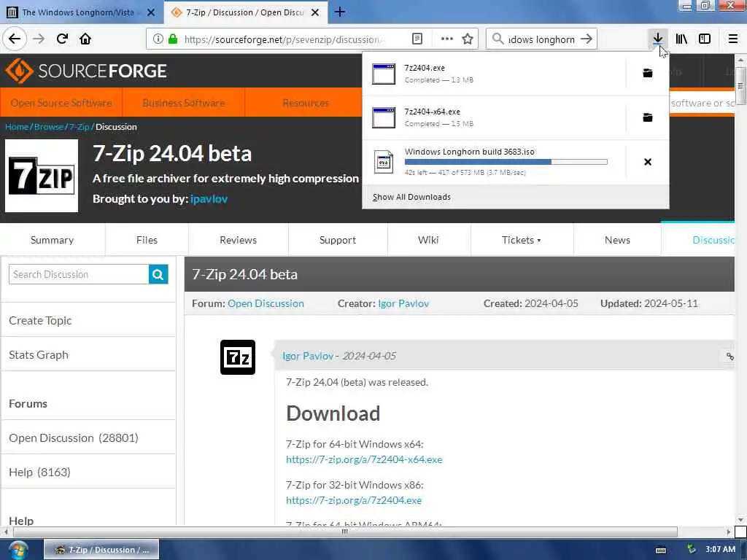Click the horizontal scrollbar thumb
This screenshot has width=747, height=560.
click(345, 532)
